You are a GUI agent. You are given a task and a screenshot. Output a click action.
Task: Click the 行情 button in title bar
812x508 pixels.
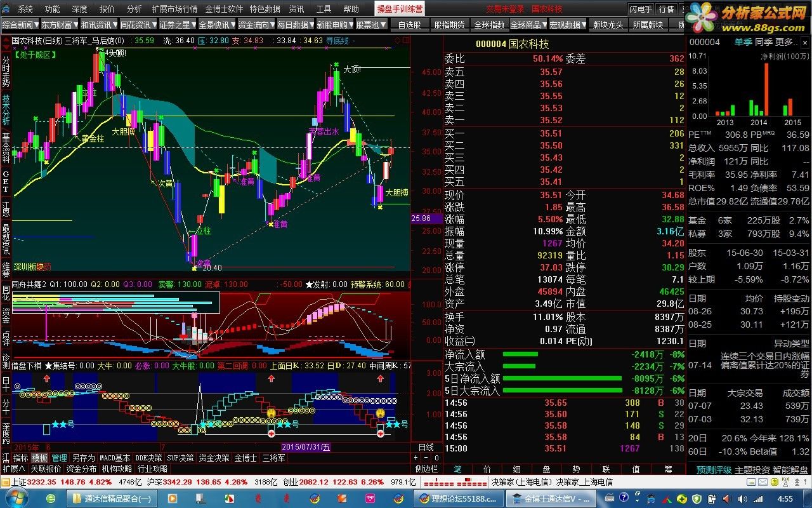666,9
